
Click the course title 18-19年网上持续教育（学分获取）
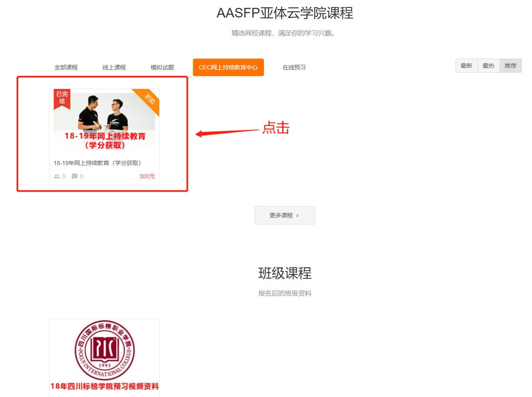tap(98, 163)
